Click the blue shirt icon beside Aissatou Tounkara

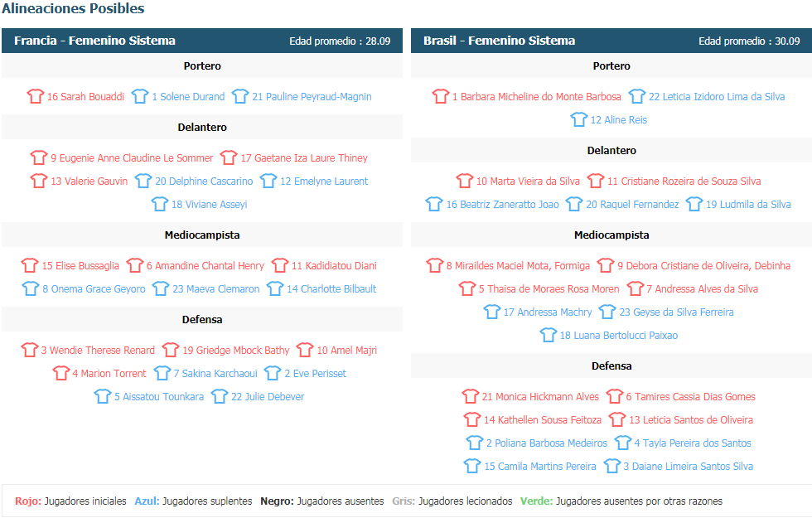click(103, 396)
